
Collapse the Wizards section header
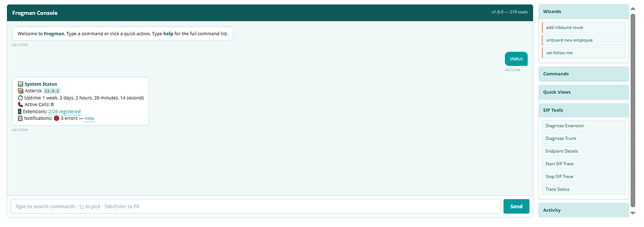tap(583, 11)
